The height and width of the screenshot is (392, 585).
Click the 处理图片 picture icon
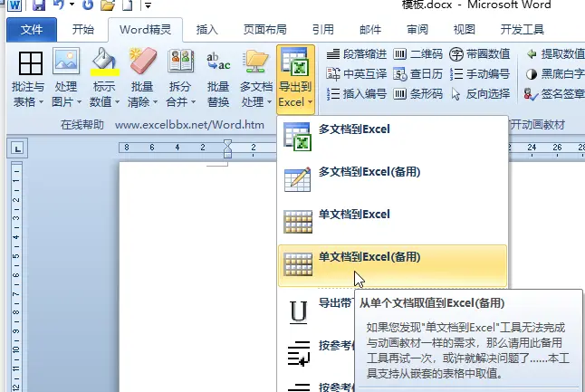pyautogui.click(x=66, y=61)
